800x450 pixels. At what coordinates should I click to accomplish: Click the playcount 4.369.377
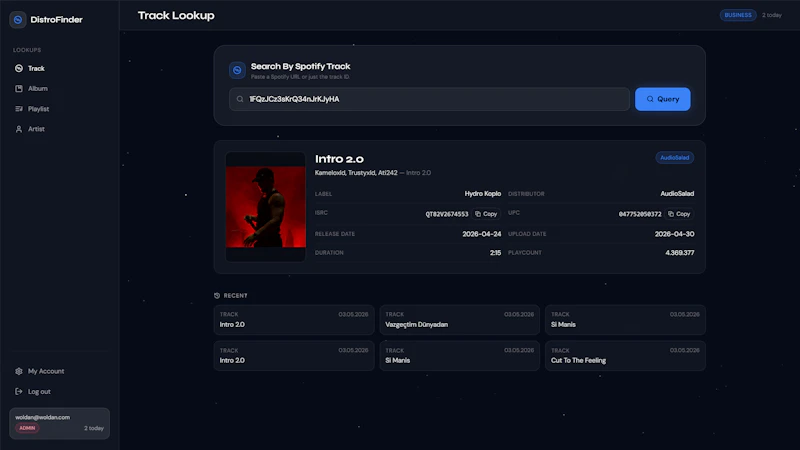pyautogui.click(x=680, y=253)
